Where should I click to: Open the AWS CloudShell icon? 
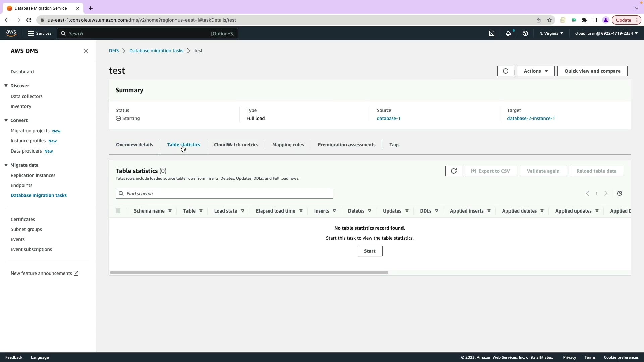click(492, 33)
